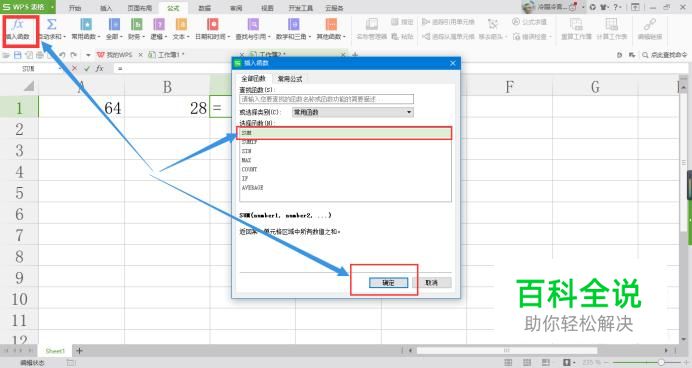Click the command search box (点此查找命令)
Screen dimensions: 692x368
[x=665, y=55]
